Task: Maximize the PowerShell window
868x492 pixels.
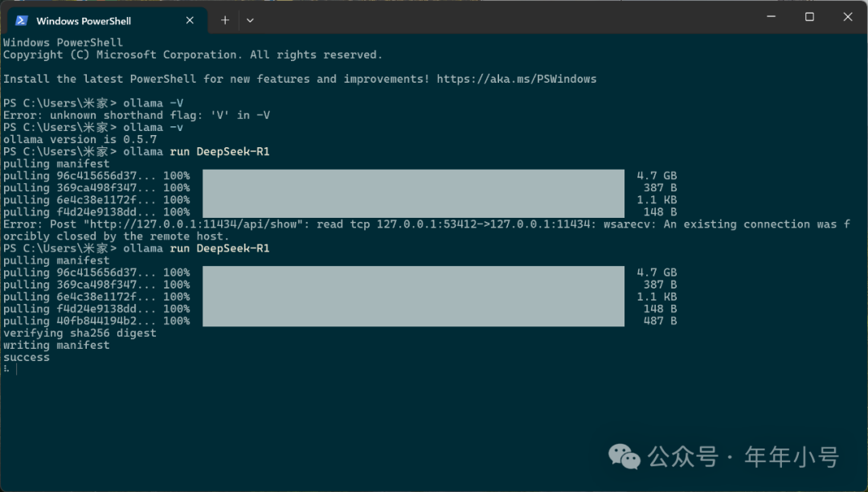Action: click(x=809, y=17)
